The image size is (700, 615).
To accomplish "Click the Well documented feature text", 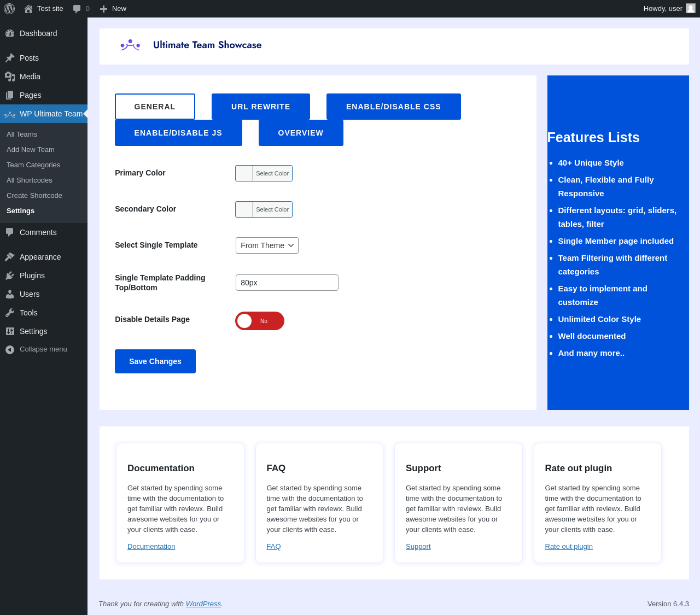I will pyautogui.click(x=592, y=336).
